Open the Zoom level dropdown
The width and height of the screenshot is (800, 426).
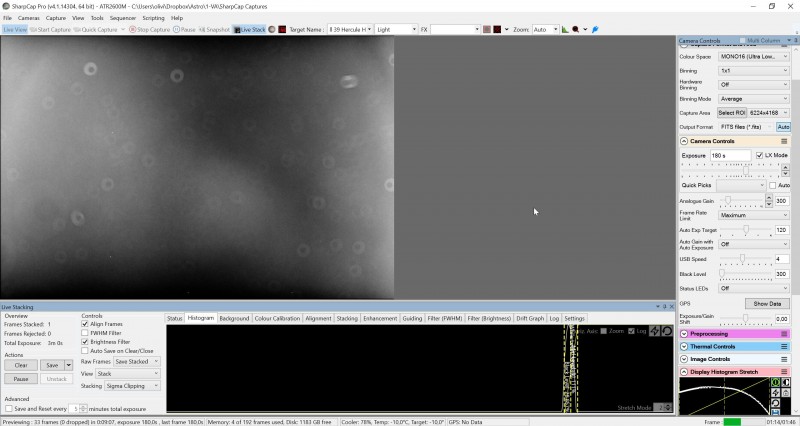tap(545, 30)
